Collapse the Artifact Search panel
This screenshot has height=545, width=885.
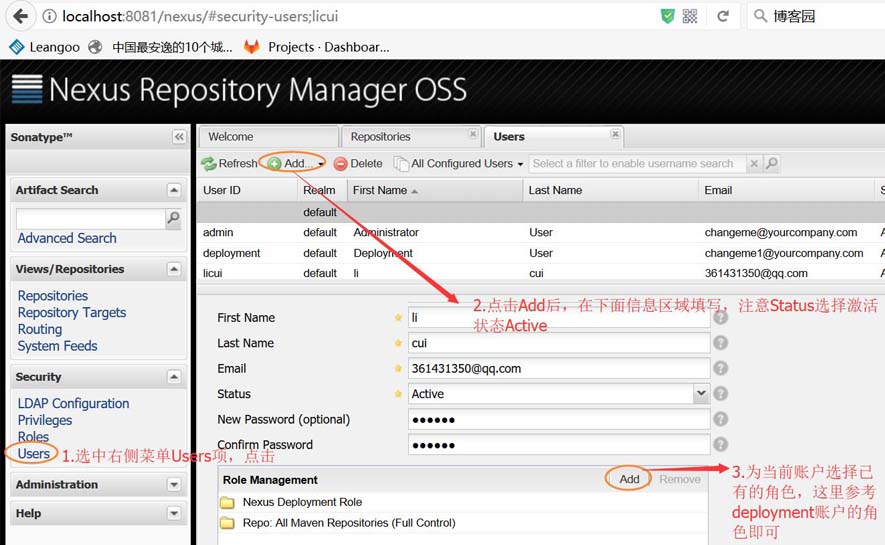tap(174, 190)
